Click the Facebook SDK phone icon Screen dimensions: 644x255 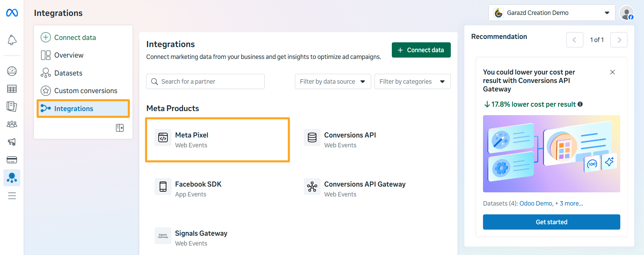pyautogui.click(x=163, y=187)
